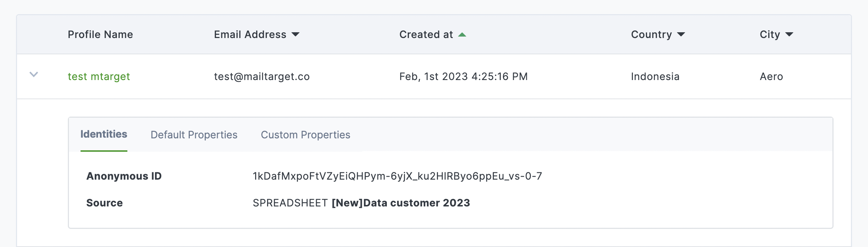
Task: Open the Custom Properties tab
Action: 306,135
